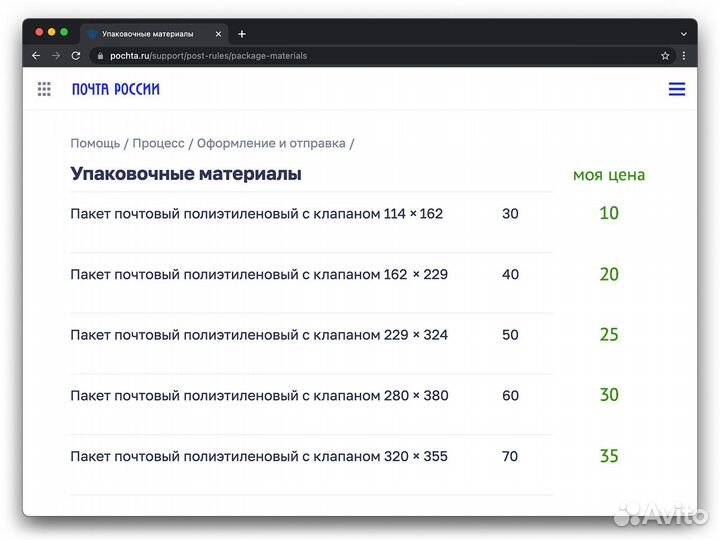Open a new tab with the plus icon
The width and height of the screenshot is (720, 540).
(242, 34)
